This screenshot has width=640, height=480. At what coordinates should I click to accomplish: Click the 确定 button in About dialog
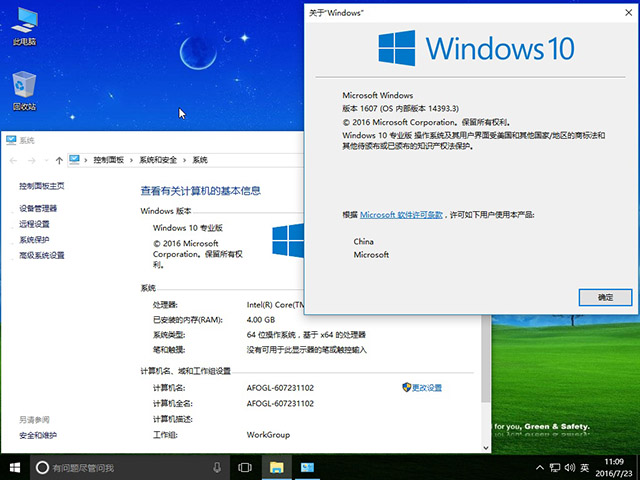coord(605,297)
